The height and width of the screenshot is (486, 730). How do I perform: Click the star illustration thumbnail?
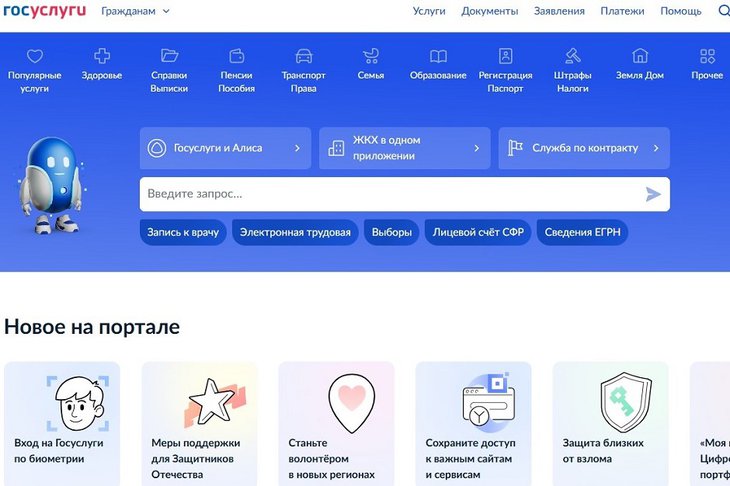coord(215,403)
